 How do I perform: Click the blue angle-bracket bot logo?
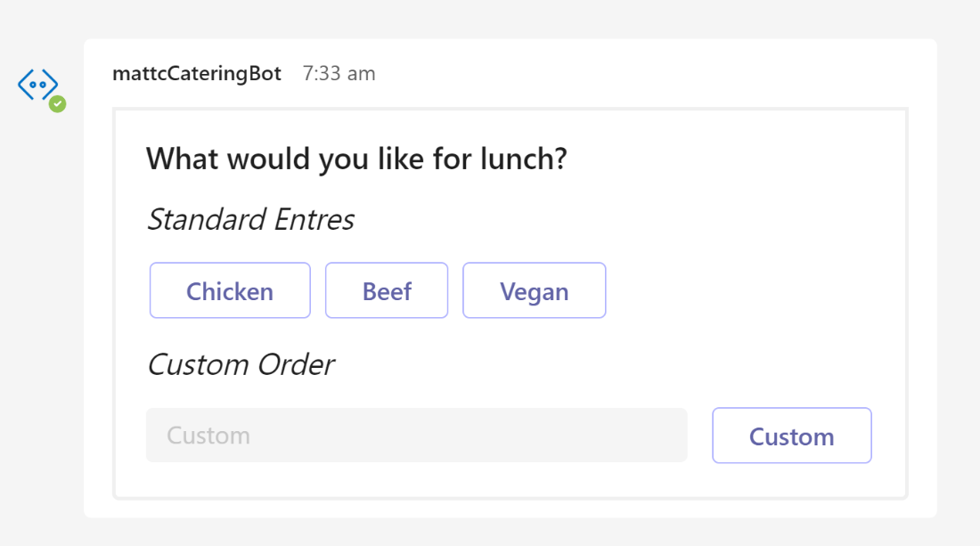point(37,85)
